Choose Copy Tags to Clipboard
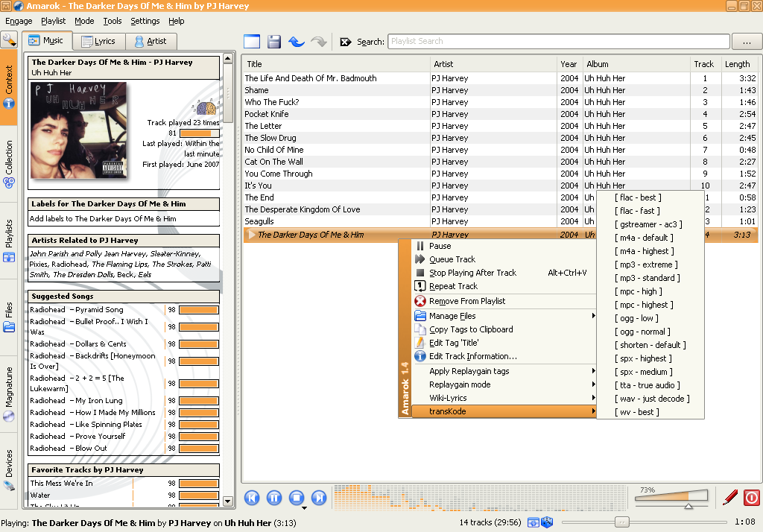Screen dimensions: 763x532 (504, 329)
